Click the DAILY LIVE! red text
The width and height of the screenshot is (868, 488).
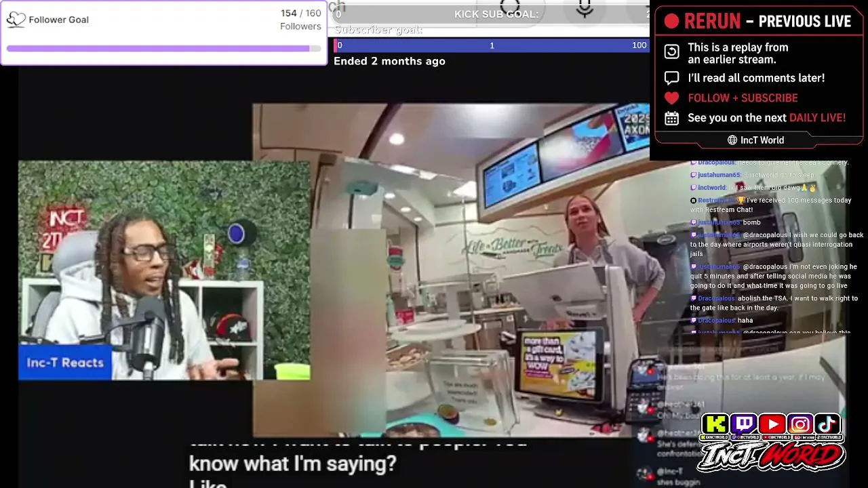pyautogui.click(x=817, y=118)
